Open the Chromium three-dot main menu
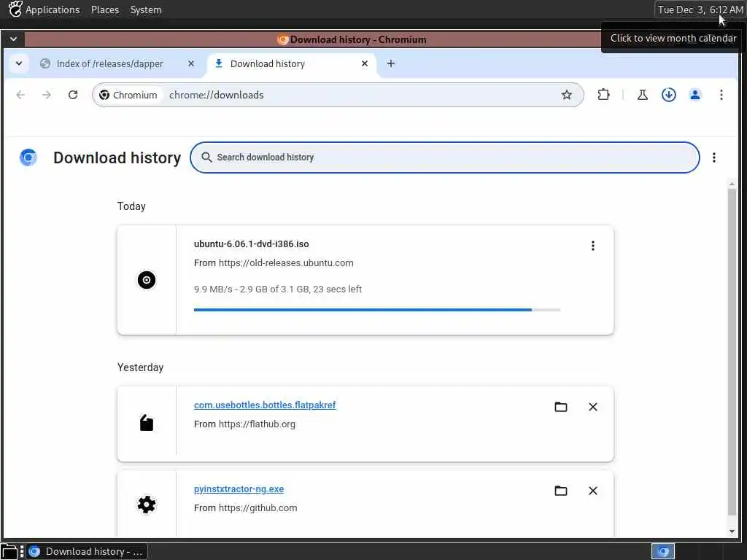Image resolution: width=747 pixels, height=560 pixels. pos(721,95)
